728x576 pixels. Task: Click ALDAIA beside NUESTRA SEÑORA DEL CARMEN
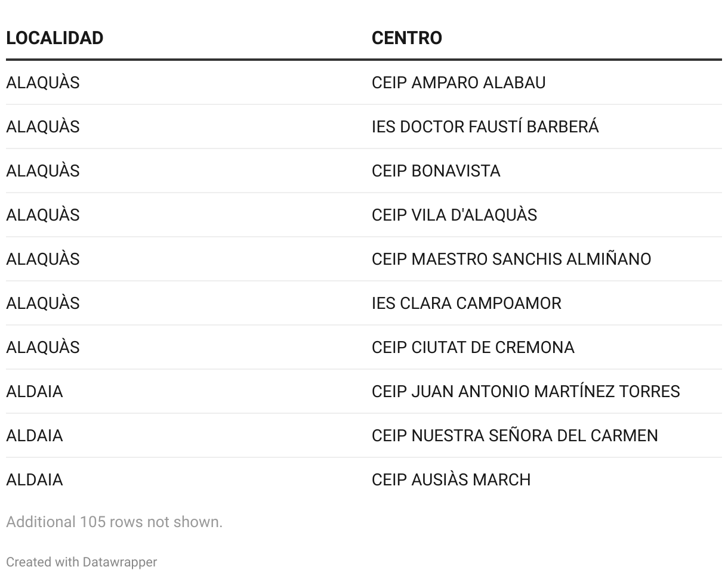[x=35, y=435]
